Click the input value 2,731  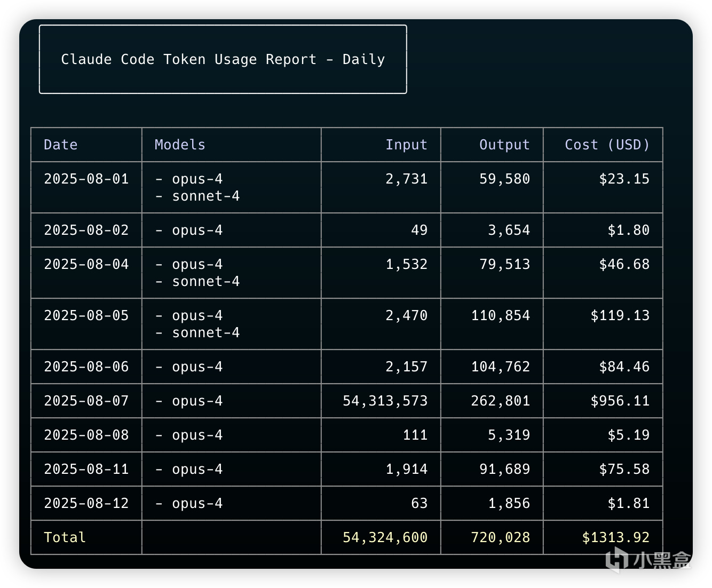coord(407,179)
